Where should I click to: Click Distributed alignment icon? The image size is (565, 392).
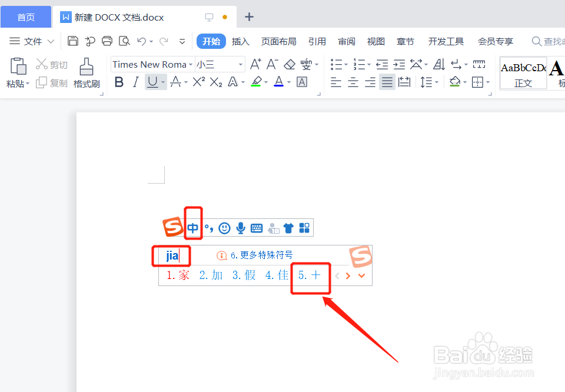click(404, 82)
